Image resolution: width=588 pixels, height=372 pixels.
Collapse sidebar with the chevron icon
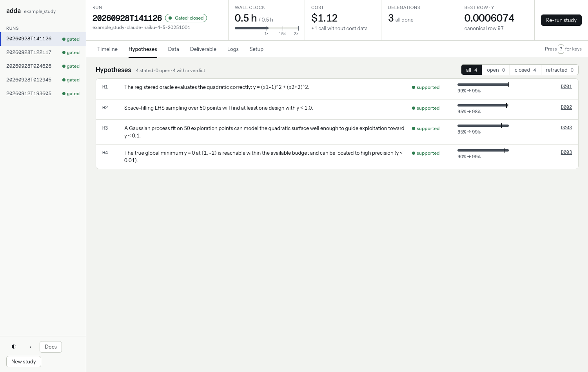coord(31,347)
